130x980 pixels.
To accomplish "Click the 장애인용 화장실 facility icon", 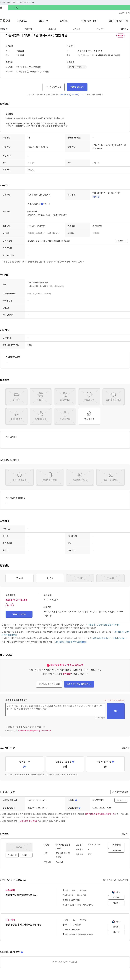I will pyautogui.click(x=80, y=477).
